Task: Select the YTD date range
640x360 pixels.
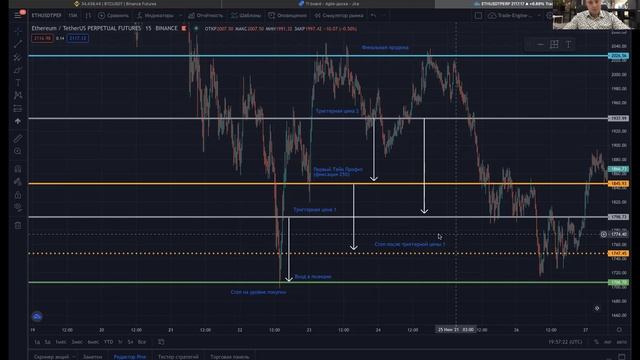Action: [x=108, y=342]
